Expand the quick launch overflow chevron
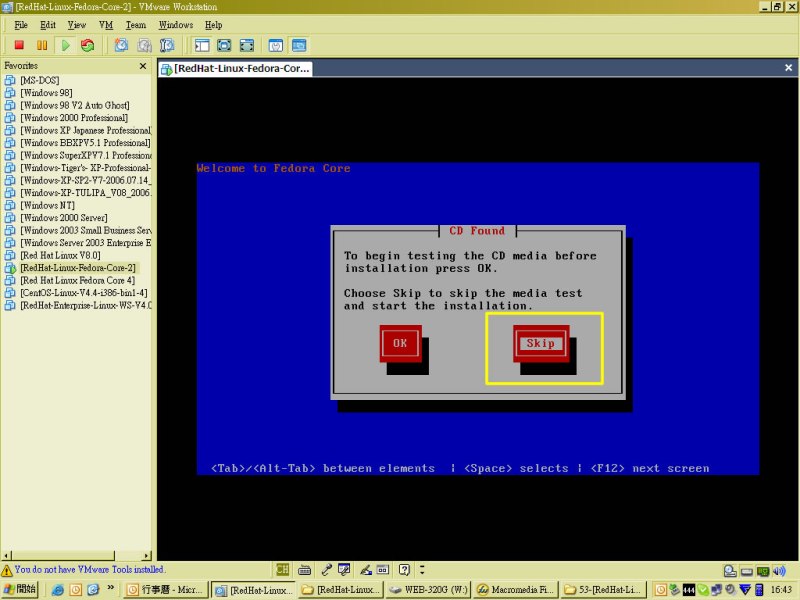Screen dimensions: 800x600 110,588
